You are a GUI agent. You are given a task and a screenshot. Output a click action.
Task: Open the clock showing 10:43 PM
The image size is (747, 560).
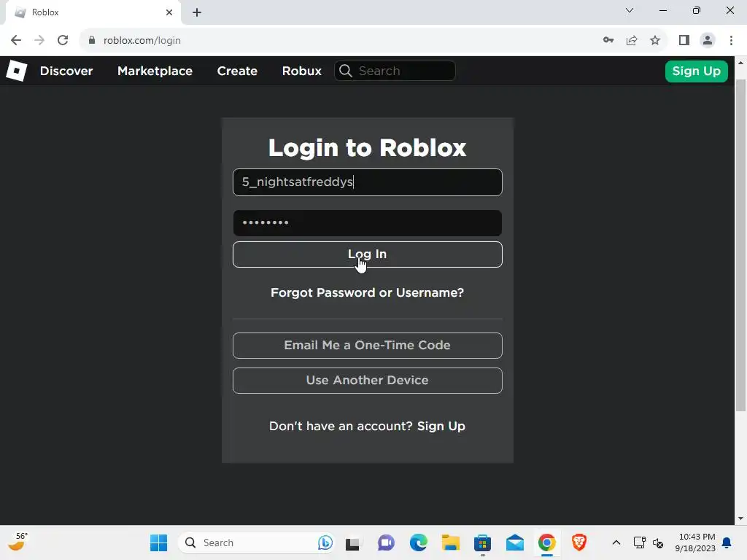point(695,542)
